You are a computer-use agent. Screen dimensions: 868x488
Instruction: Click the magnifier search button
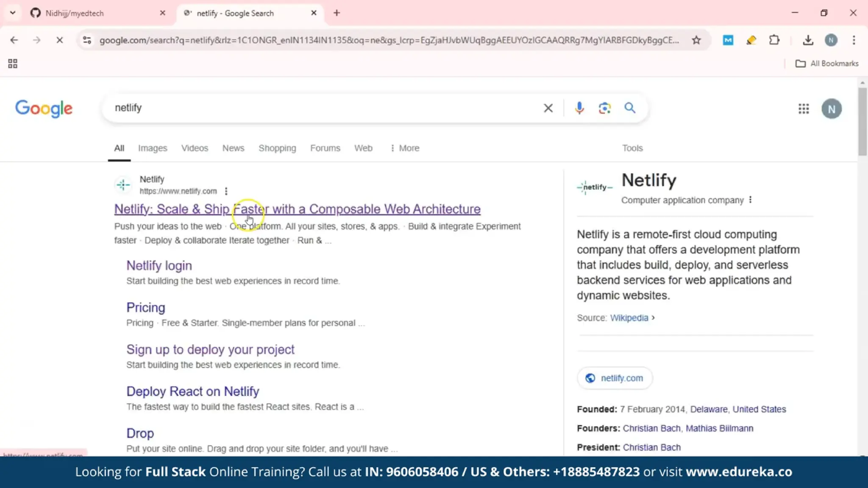[x=630, y=108]
